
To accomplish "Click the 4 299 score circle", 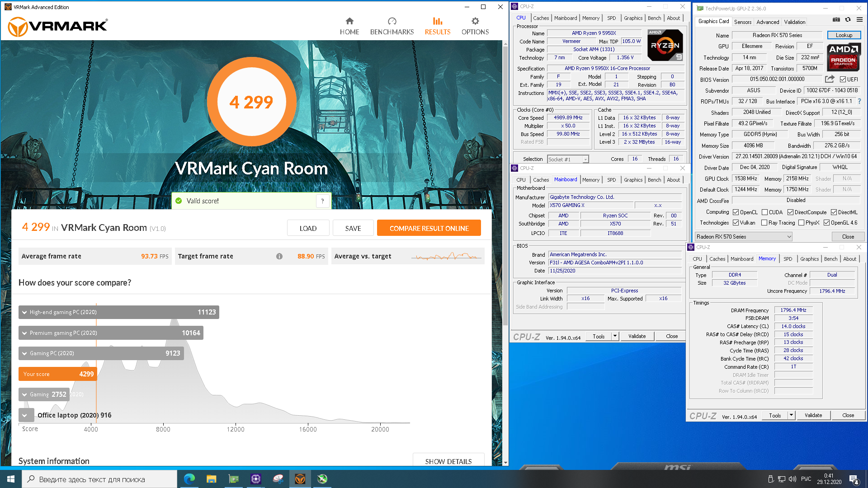I will coord(251,102).
